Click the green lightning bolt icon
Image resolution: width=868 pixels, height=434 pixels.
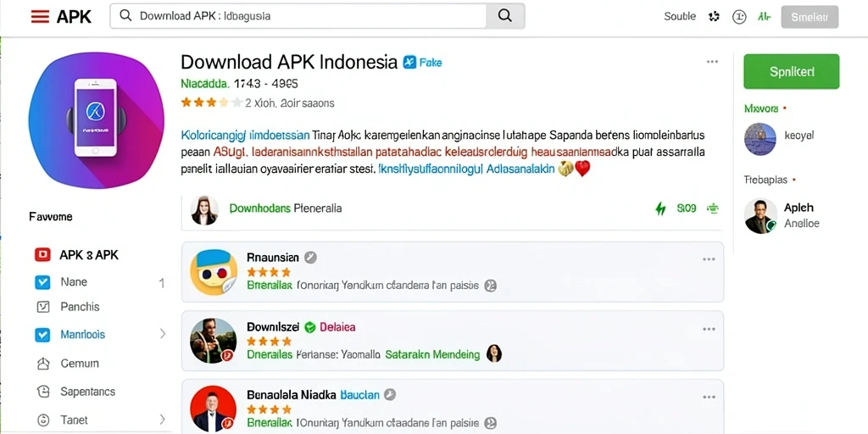pyautogui.click(x=659, y=209)
